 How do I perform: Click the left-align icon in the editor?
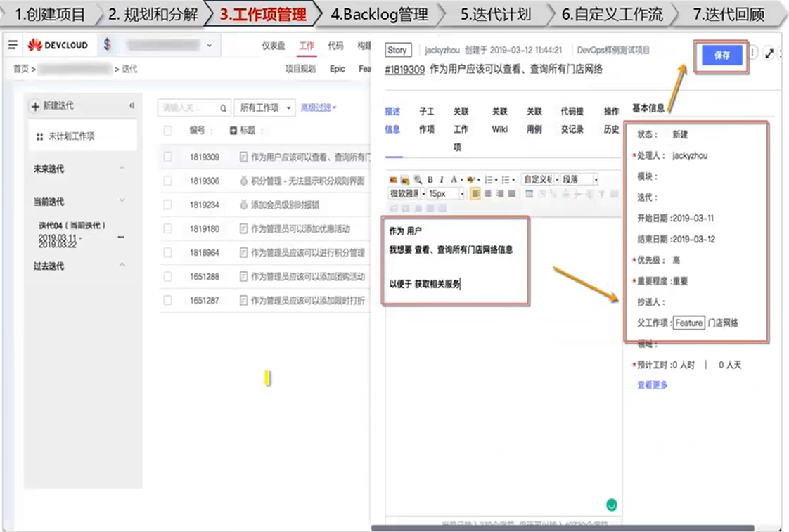click(477, 194)
